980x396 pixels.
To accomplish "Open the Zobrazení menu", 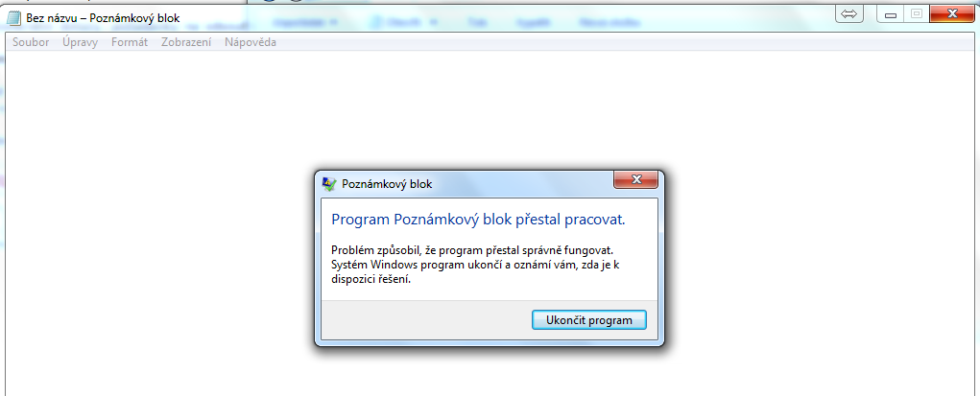I will 186,42.
